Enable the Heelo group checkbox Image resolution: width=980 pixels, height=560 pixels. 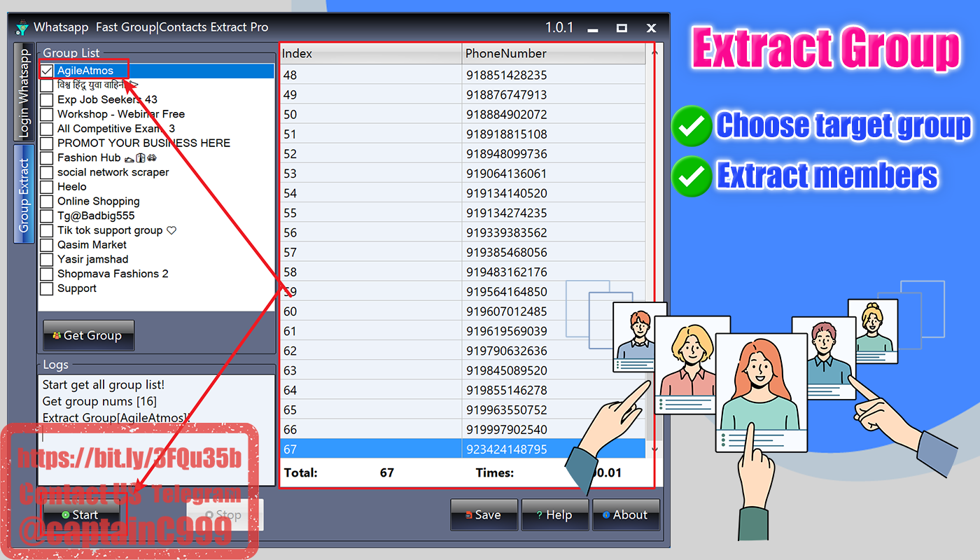pos(47,187)
